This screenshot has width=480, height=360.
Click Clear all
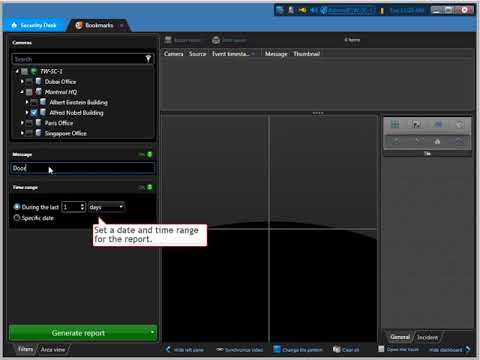click(346, 350)
